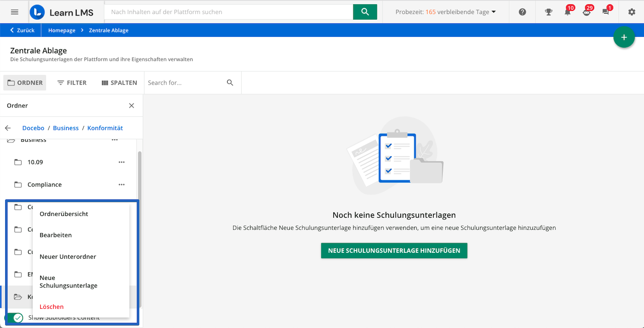The image size is (644, 328).
Task: Click the green plus button
Action: click(624, 37)
